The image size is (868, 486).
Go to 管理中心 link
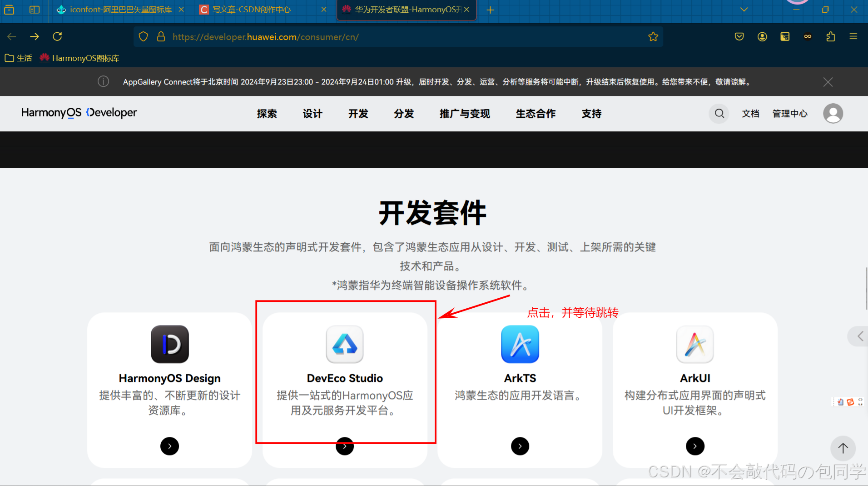pyautogui.click(x=790, y=114)
